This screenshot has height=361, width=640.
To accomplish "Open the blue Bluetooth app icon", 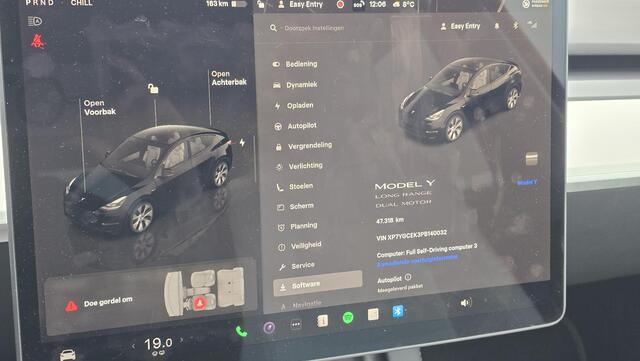I will [398, 311].
